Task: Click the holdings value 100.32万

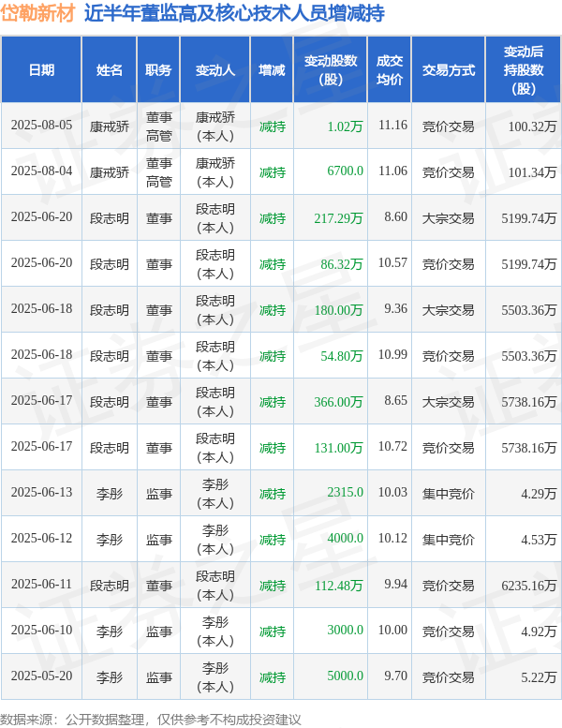Action: 532,126
